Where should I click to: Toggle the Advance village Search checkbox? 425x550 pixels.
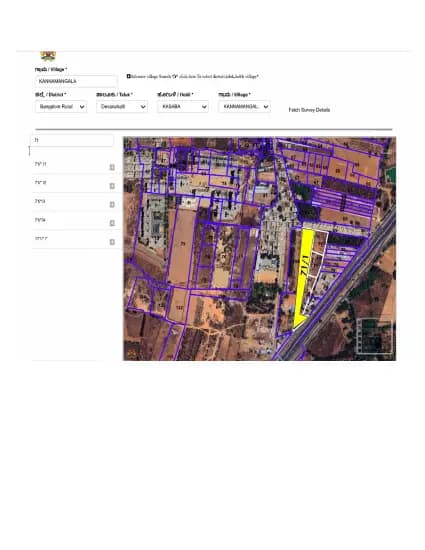(129, 76)
